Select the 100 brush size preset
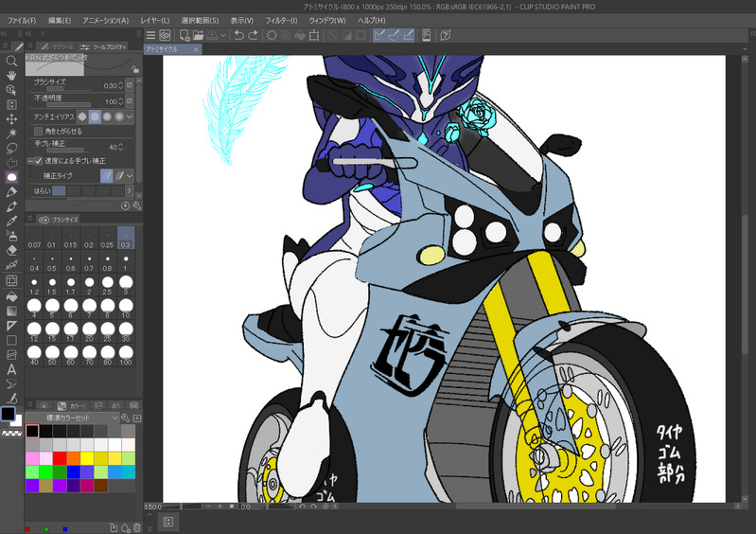The width and height of the screenshot is (756, 534). tap(125, 355)
